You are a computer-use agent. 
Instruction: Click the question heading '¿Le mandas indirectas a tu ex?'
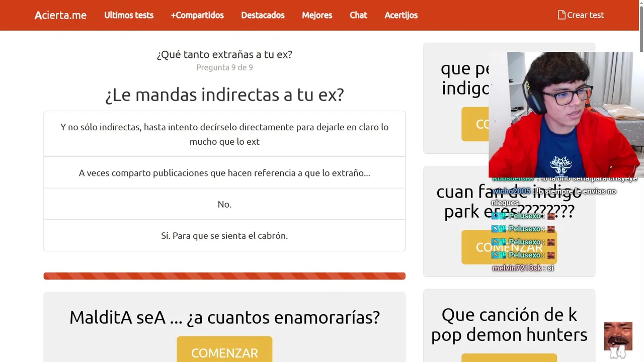(x=224, y=95)
